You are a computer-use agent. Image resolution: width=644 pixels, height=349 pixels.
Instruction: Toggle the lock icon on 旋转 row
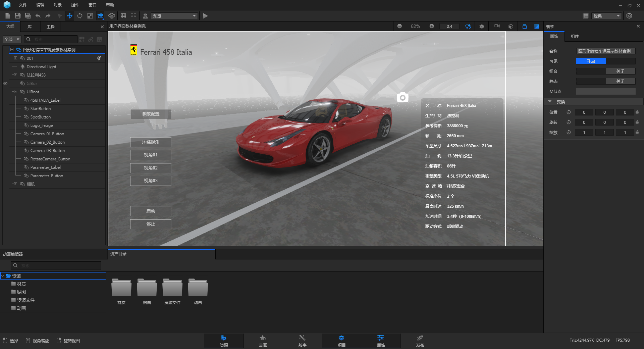(637, 122)
